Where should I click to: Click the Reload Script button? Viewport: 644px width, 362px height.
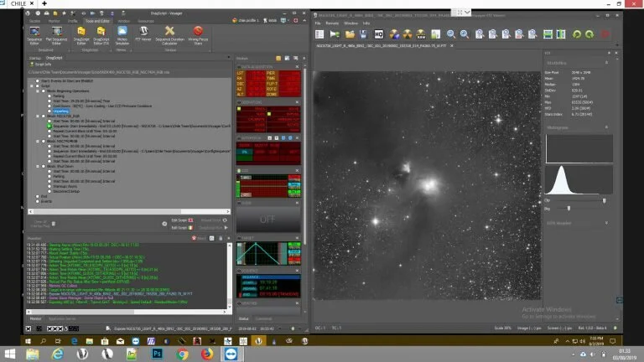pos(214,220)
